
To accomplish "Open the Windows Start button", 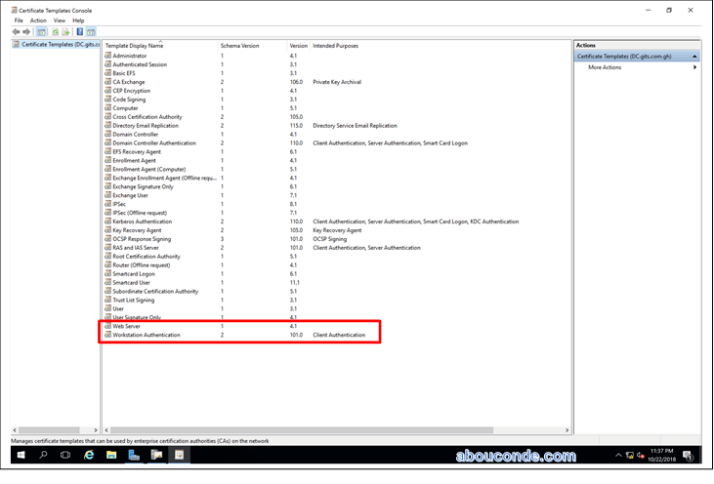I will click(21, 455).
